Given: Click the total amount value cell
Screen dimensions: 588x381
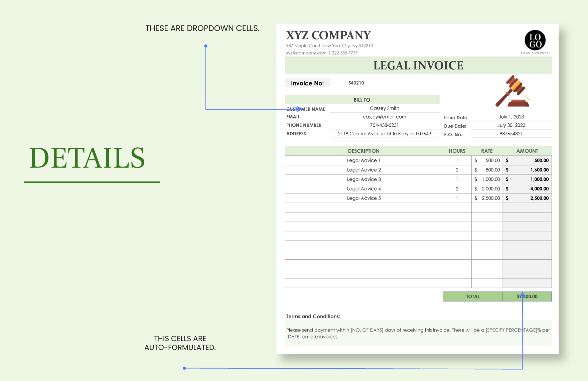Looking at the screenshot, I should click(x=527, y=296).
